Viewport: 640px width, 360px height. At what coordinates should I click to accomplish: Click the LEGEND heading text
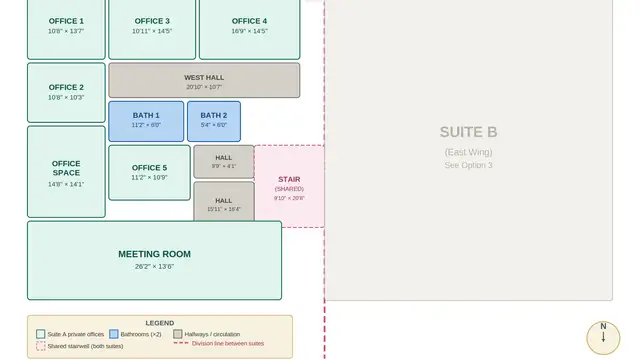click(160, 323)
